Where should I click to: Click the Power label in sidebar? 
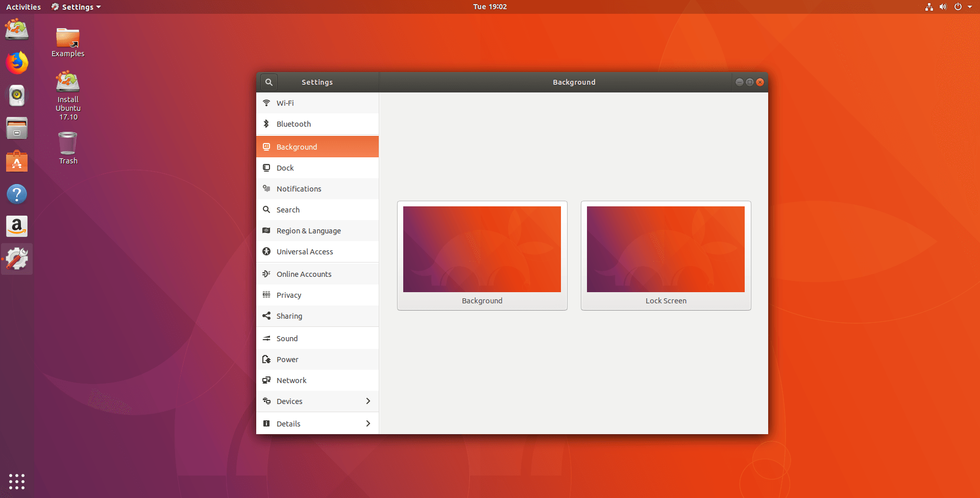287,360
